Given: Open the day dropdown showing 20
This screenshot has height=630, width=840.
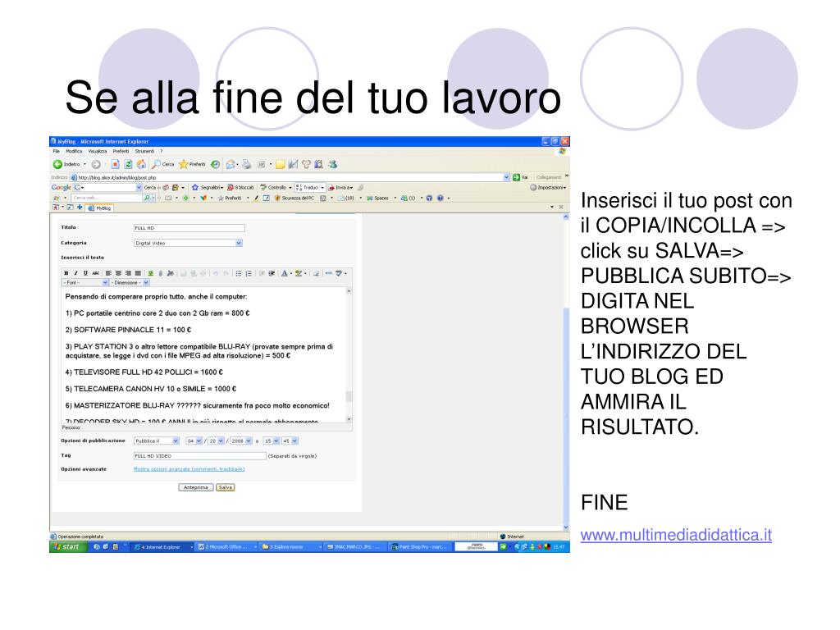Looking at the screenshot, I should (x=216, y=441).
